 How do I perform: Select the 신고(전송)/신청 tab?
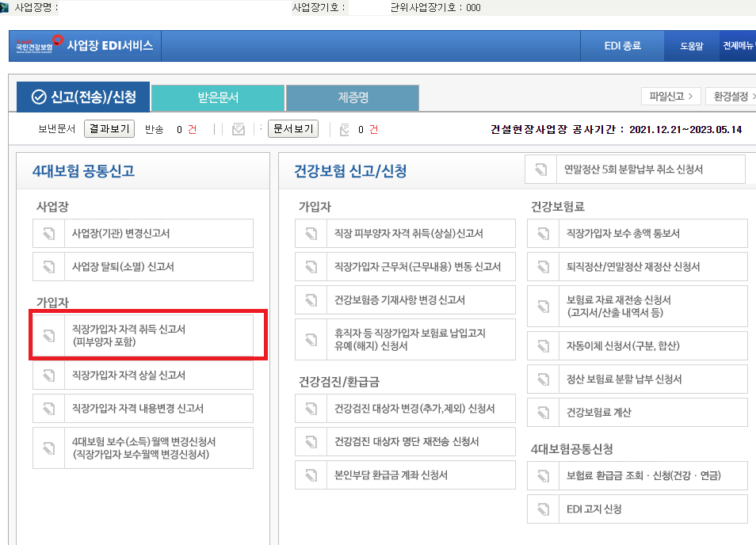pyautogui.click(x=83, y=97)
